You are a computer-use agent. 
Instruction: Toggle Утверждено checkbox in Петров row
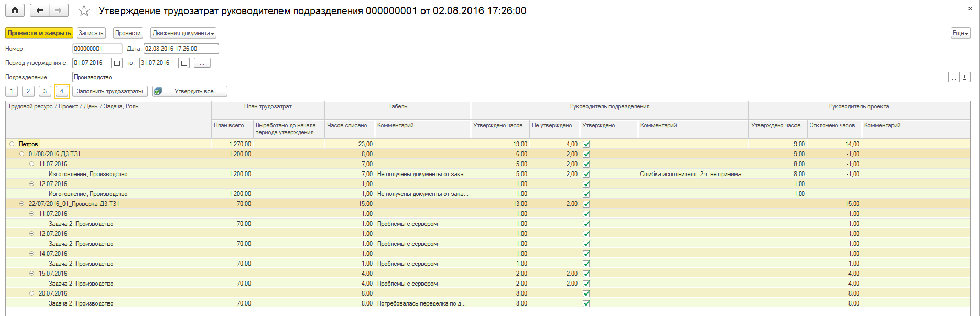(586, 144)
